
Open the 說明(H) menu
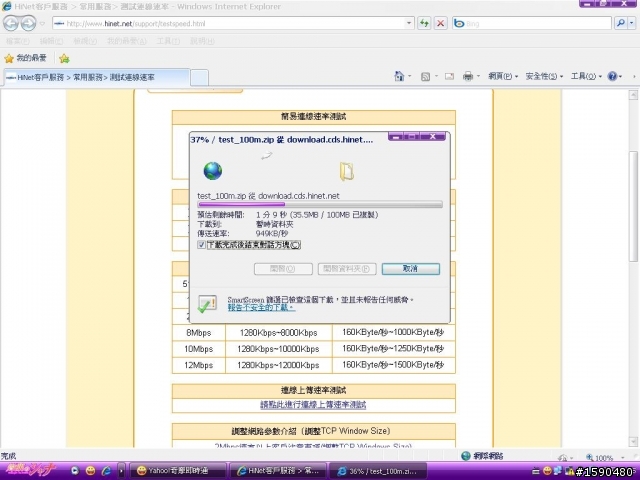[202, 41]
